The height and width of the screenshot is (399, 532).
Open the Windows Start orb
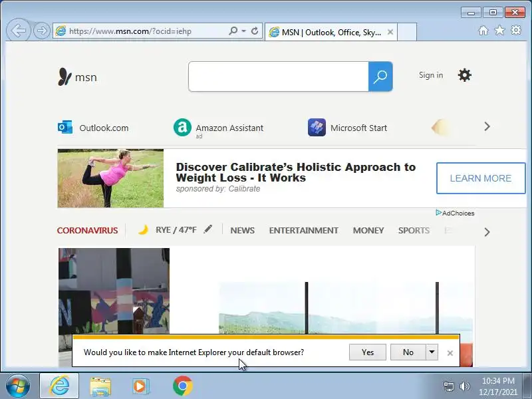click(x=18, y=386)
